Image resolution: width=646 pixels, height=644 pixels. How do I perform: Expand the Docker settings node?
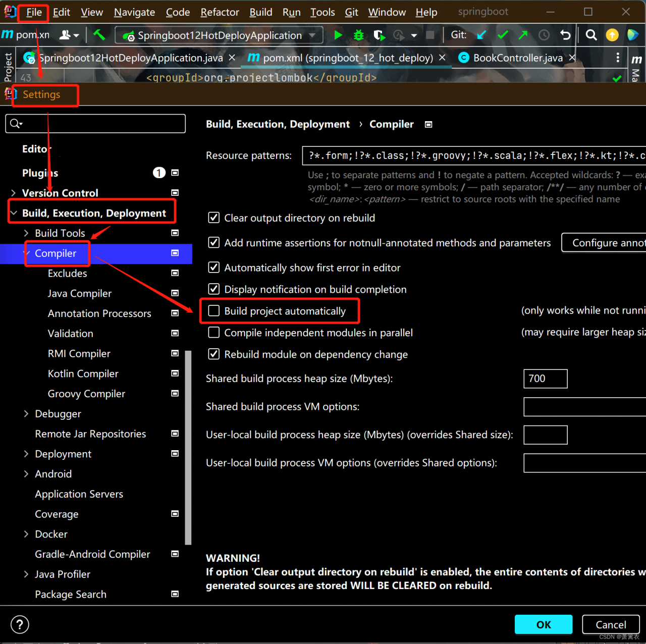click(x=26, y=534)
